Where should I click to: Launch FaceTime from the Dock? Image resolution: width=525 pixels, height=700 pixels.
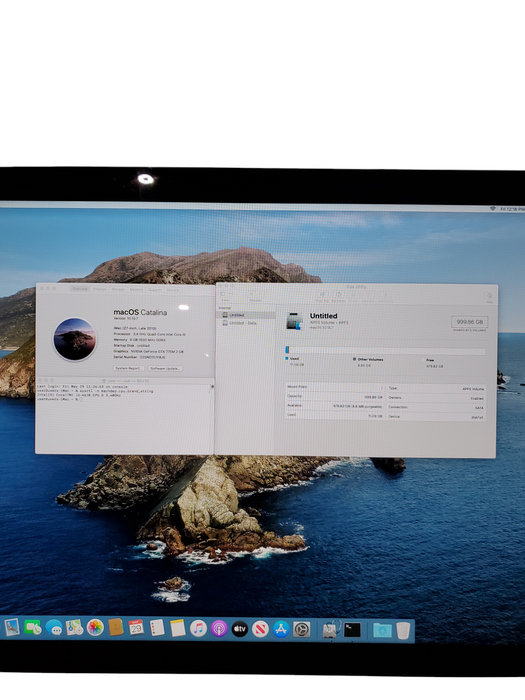pos(33,628)
